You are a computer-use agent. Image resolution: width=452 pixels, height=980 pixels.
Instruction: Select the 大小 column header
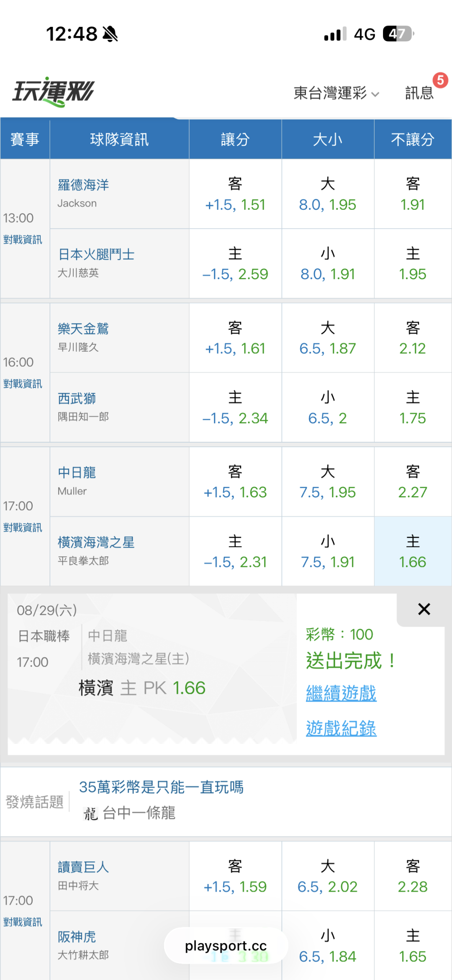[x=328, y=139]
